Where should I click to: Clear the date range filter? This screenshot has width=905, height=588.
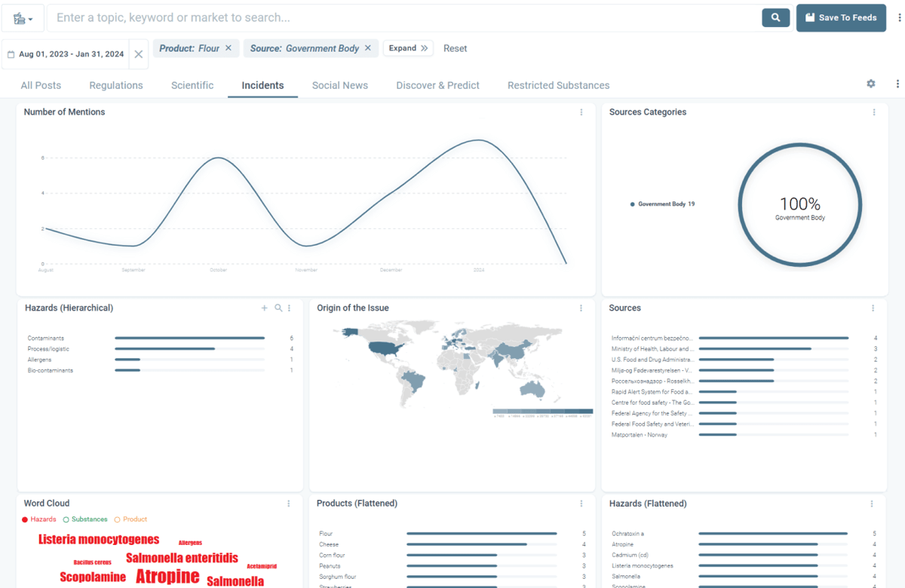click(x=139, y=54)
